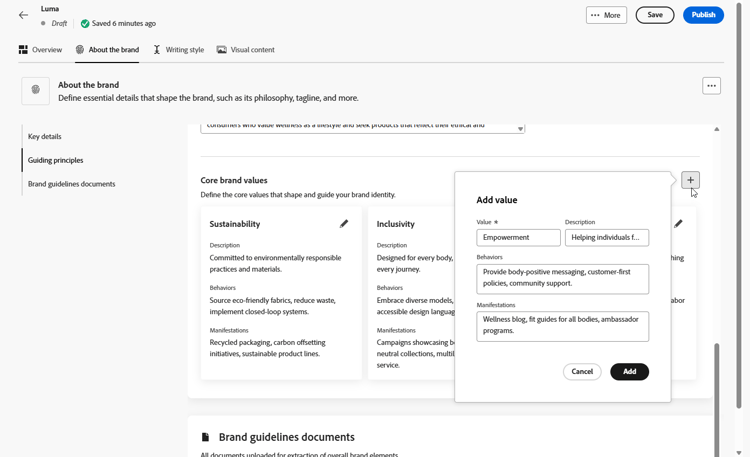The height and width of the screenshot is (457, 750).
Task: Cancel the Add value dialog
Action: [x=582, y=371]
